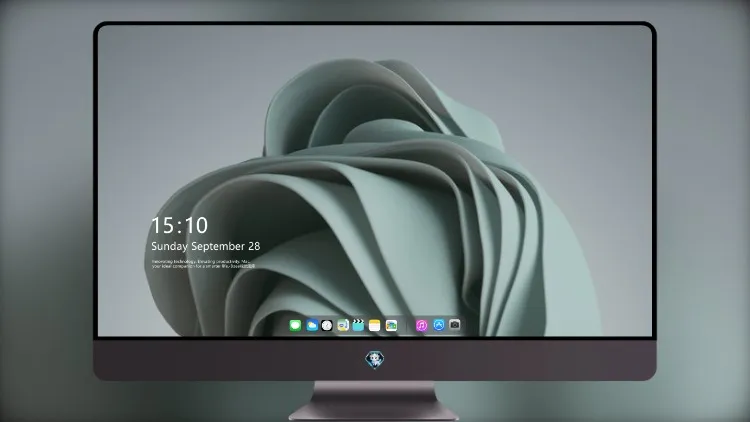
Task: Open the clapperboard video app in dock
Action: click(x=358, y=325)
